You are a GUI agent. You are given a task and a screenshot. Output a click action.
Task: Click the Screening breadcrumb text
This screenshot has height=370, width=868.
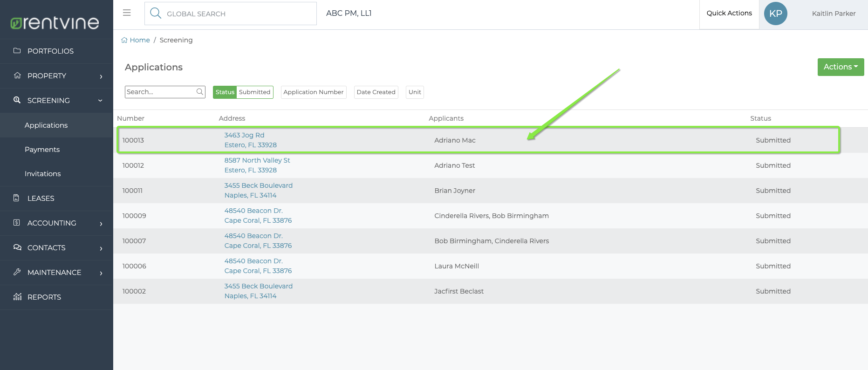pyautogui.click(x=176, y=40)
